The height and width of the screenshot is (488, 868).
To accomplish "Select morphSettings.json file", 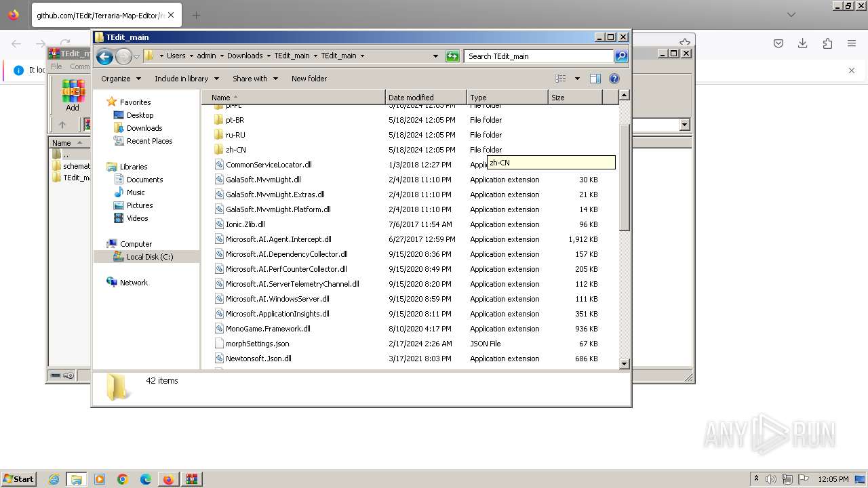I will click(257, 344).
